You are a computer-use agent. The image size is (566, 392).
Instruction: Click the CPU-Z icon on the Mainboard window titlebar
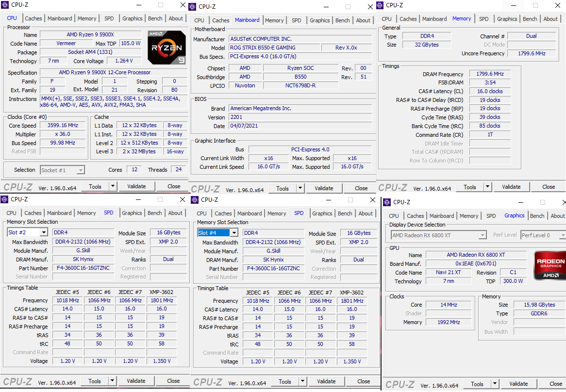pyautogui.click(x=192, y=6)
